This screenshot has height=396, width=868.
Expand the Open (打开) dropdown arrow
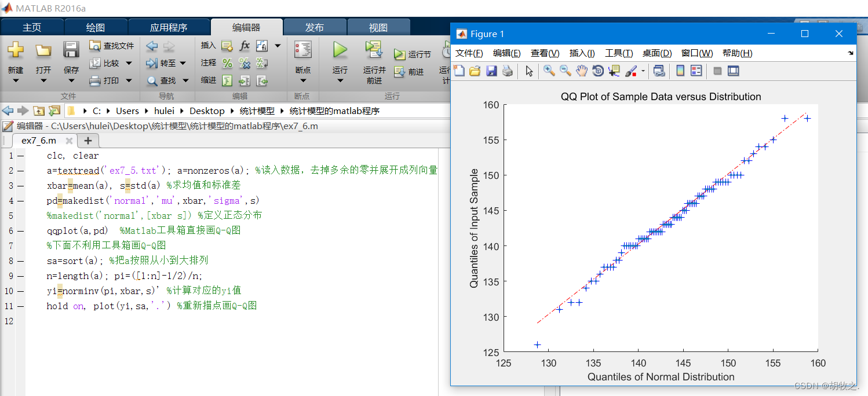pyautogui.click(x=43, y=80)
